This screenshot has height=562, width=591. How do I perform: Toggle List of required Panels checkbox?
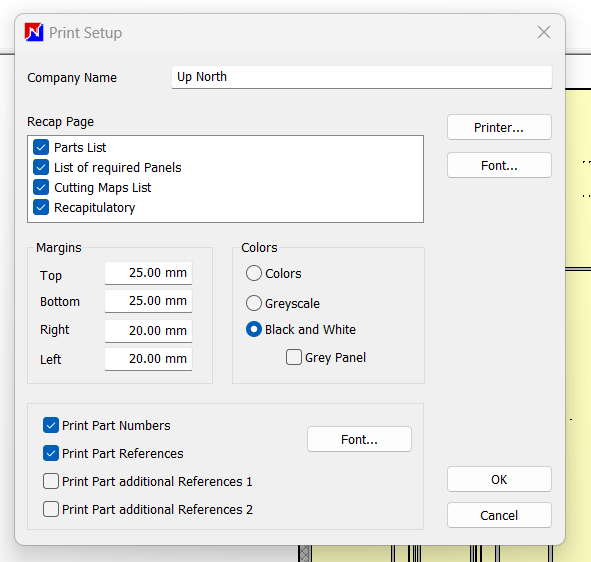point(41,167)
